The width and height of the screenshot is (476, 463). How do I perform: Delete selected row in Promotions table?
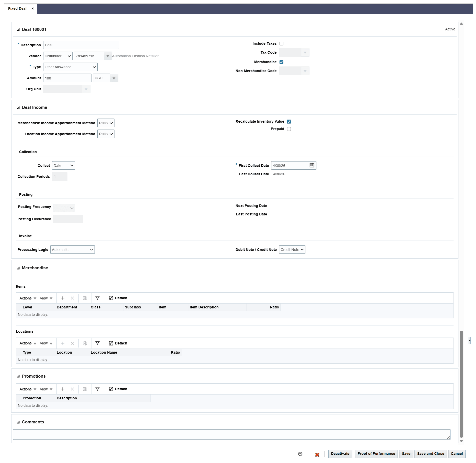72,389
